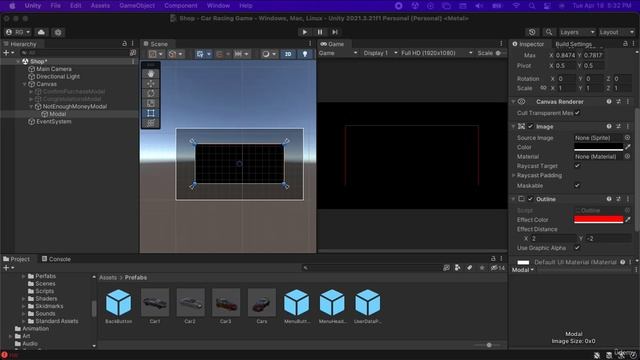
Task: Open the Assets menu
Action: 100,6
